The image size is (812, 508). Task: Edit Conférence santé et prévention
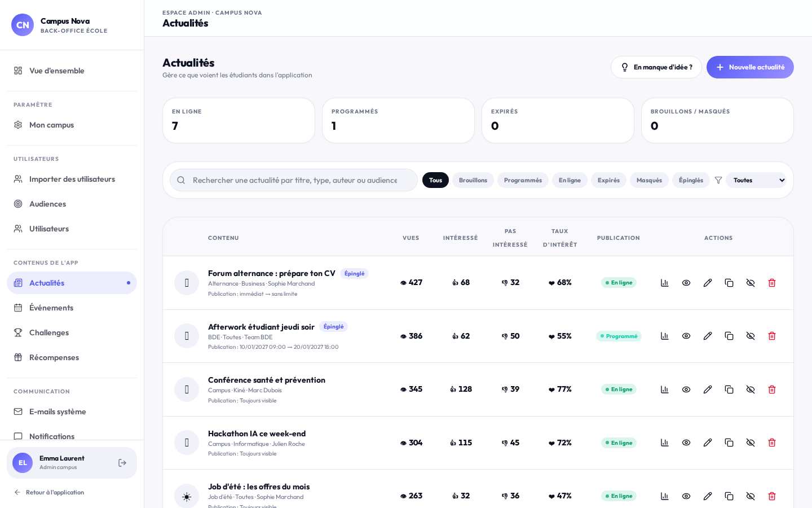click(708, 389)
